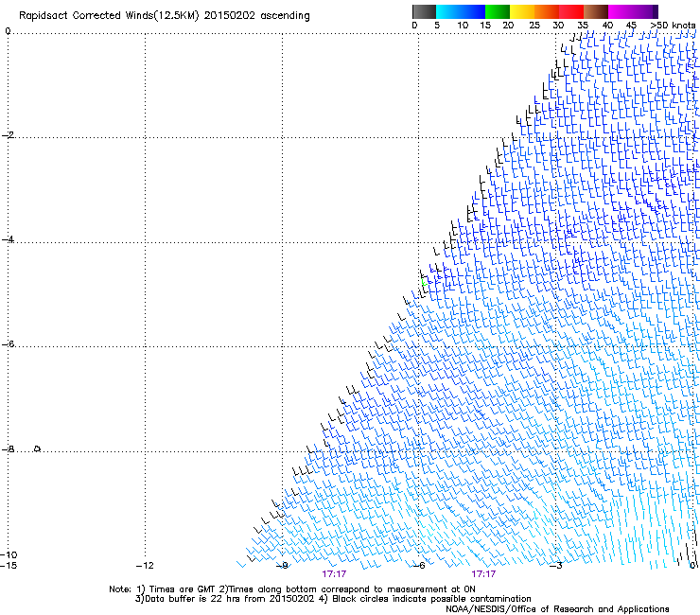Click the '>50 knots' legend label

coord(673,26)
